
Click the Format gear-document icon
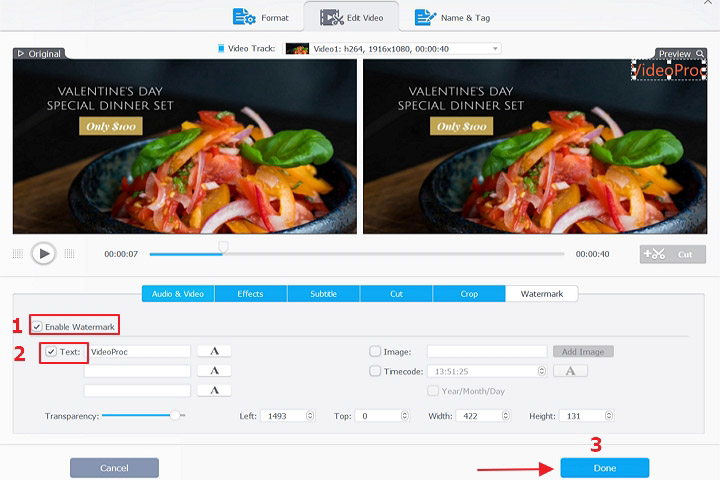[244, 17]
